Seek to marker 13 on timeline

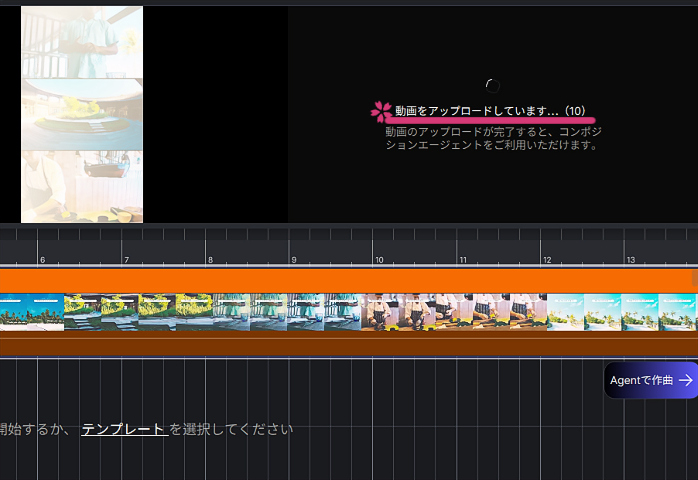(x=630, y=259)
